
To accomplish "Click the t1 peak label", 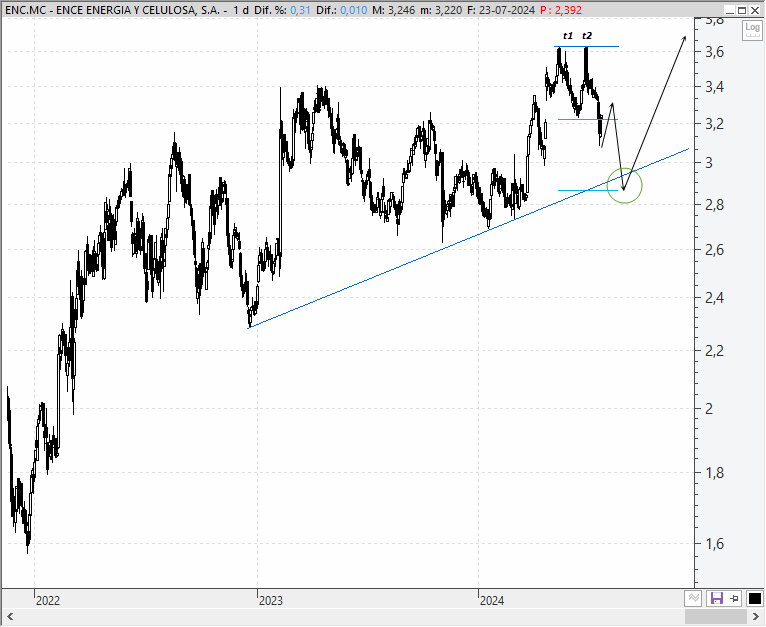I will (x=568, y=36).
